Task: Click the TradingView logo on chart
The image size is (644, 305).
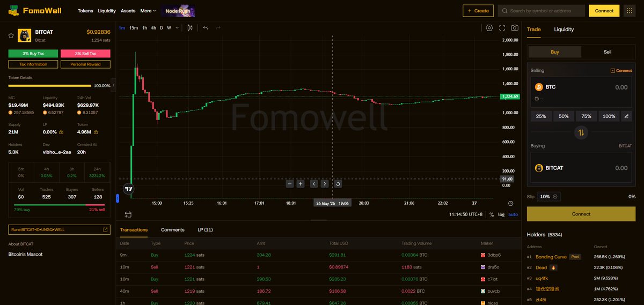Action: pos(128,188)
